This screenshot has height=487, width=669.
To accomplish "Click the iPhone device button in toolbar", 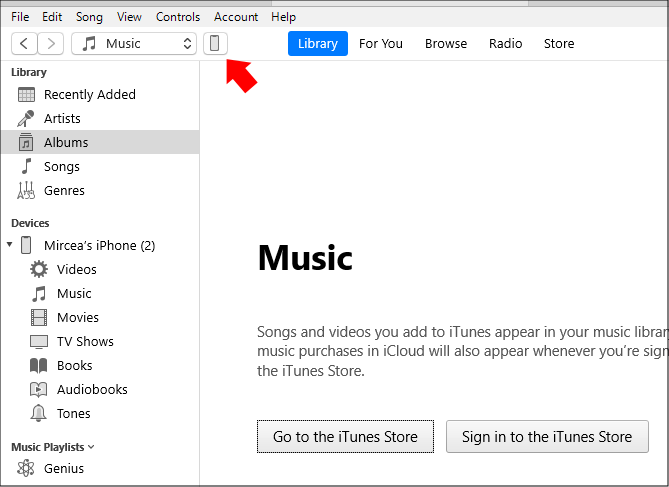I will point(215,44).
